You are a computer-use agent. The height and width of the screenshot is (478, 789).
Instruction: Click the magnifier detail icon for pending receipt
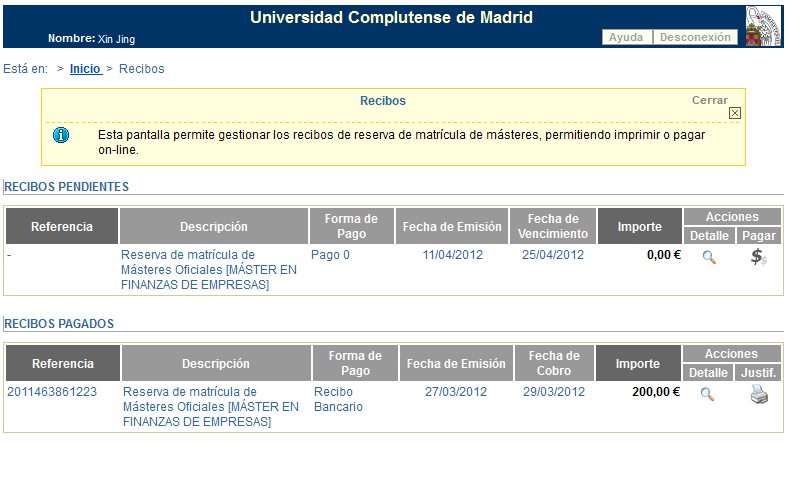pyautogui.click(x=709, y=257)
